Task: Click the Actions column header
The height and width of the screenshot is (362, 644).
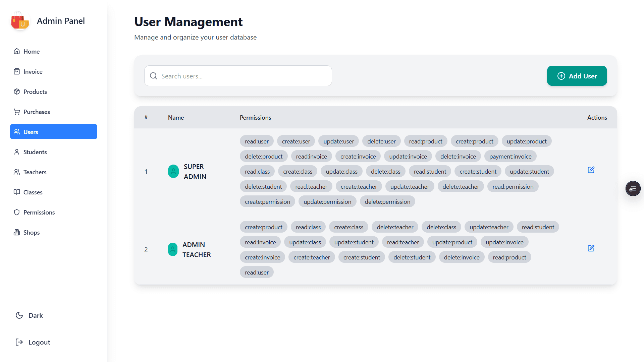Action: click(x=597, y=117)
